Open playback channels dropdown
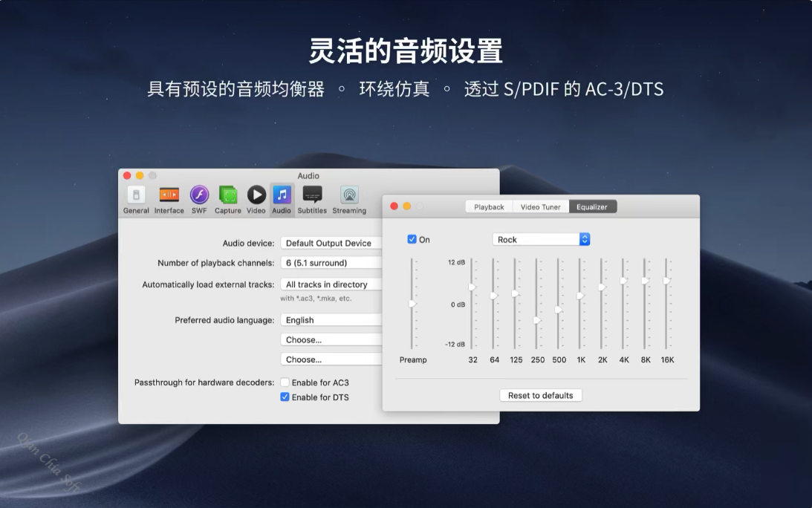The height and width of the screenshot is (508, 812). click(331, 263)
